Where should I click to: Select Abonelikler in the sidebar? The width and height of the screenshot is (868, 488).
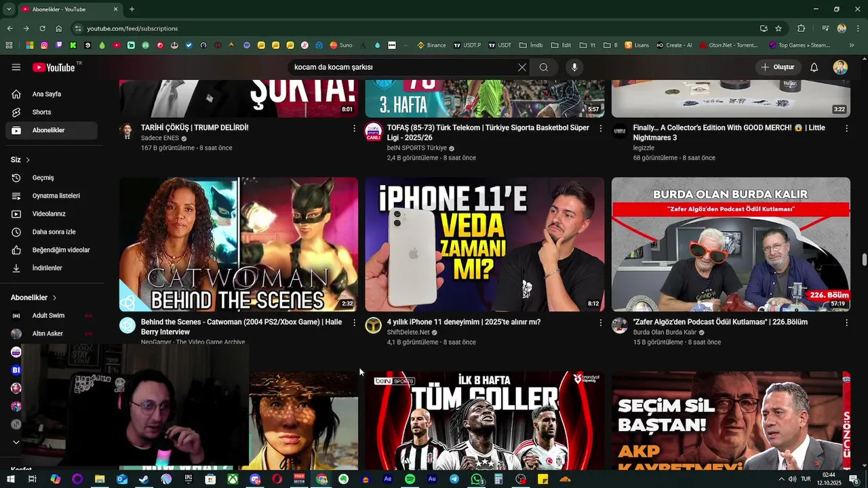tap(52, 130)
